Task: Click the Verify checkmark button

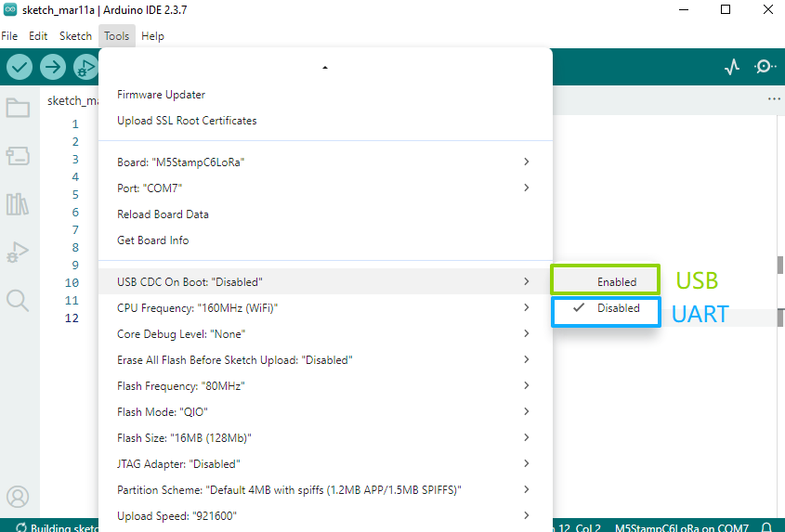Action: point(20,67)
